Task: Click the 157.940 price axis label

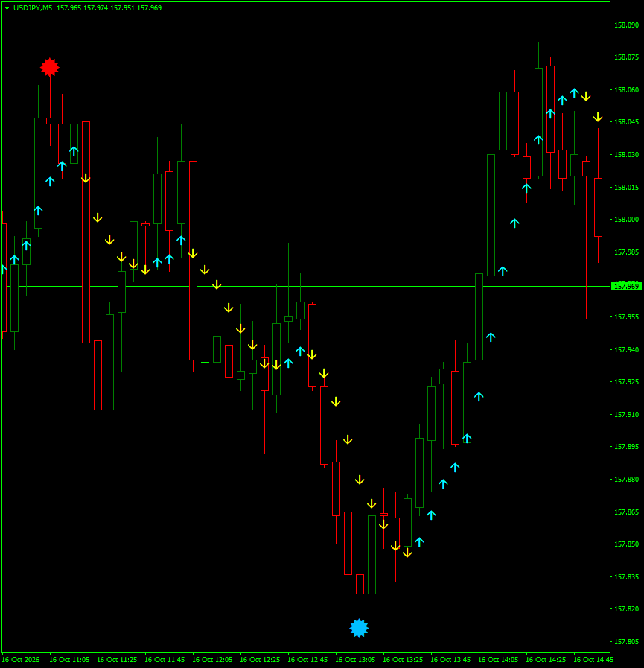Action: pyautogui.click(x=626, y=350)
